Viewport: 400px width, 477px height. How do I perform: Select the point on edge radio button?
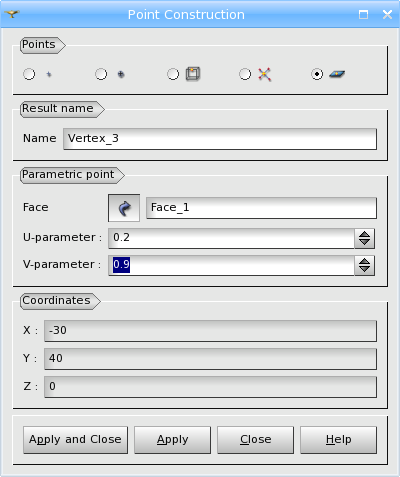point(173,74)
